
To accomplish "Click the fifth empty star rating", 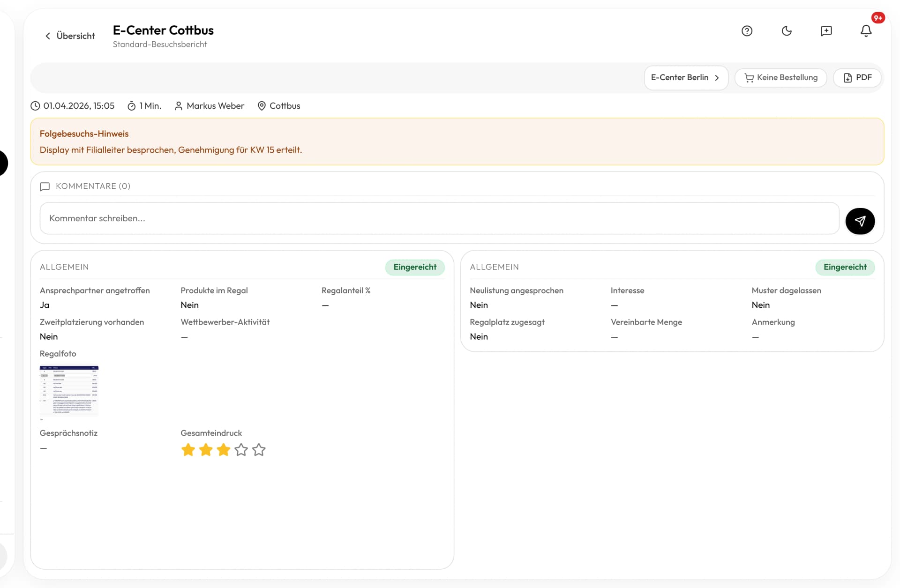I will pyautogui.click(x=259, y=450).
